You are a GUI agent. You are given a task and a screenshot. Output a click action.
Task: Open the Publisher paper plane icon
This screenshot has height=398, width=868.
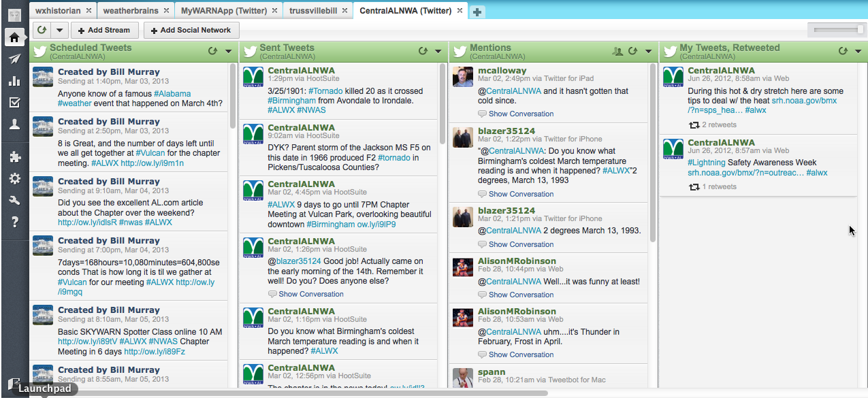point(14,59)
